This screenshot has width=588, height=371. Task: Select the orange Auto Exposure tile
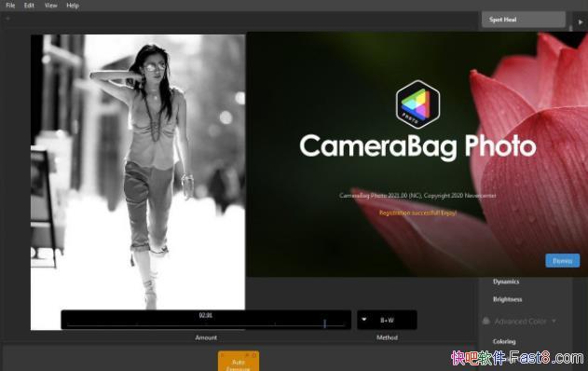click(x=239, y=362)
